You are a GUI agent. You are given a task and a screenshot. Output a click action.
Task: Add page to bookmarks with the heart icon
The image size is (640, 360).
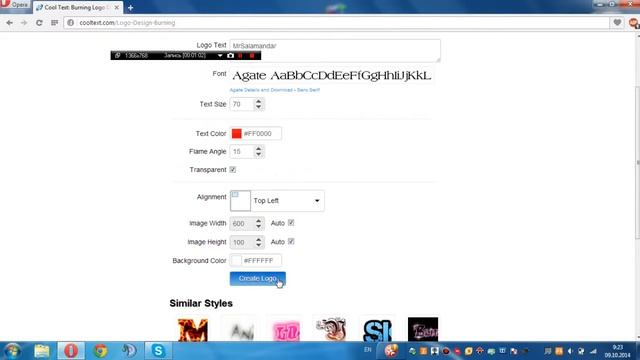pos(617,23)
